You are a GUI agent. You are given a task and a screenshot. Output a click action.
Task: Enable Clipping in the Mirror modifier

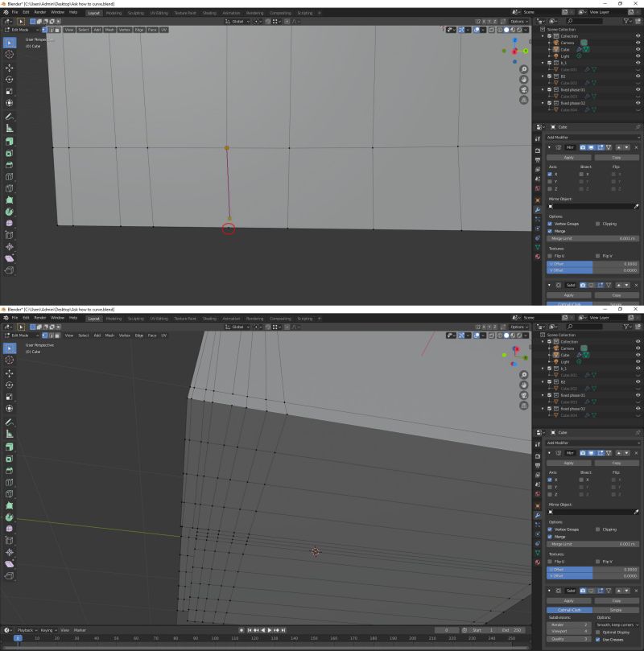[597, 224]
